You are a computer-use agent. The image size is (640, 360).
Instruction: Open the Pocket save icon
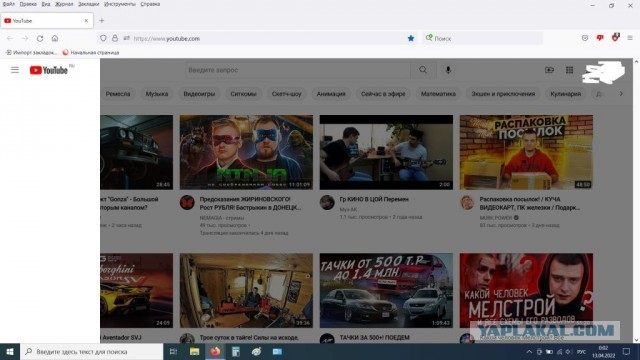click(585, 38)
